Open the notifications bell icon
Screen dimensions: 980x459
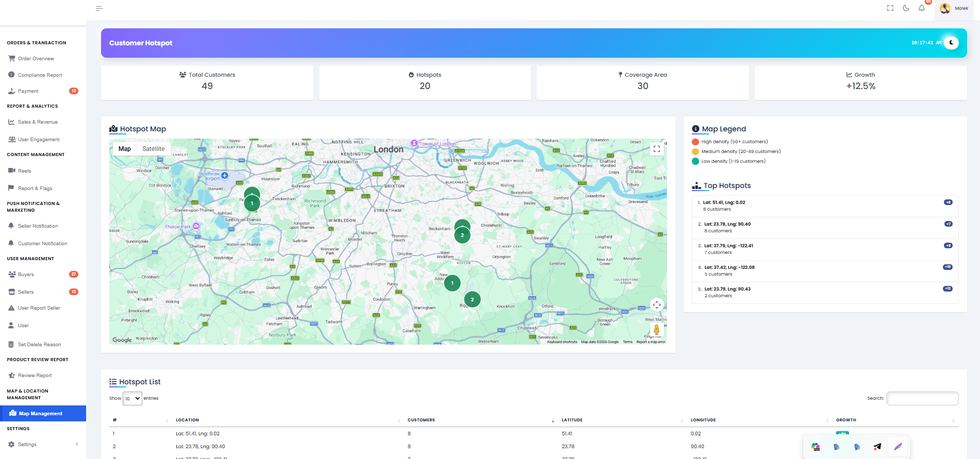tap(922, 8)
